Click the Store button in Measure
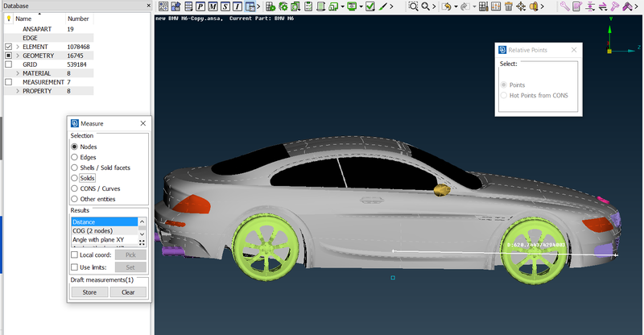The height and width of the screenshot is (335, 644). coord(89,292)
